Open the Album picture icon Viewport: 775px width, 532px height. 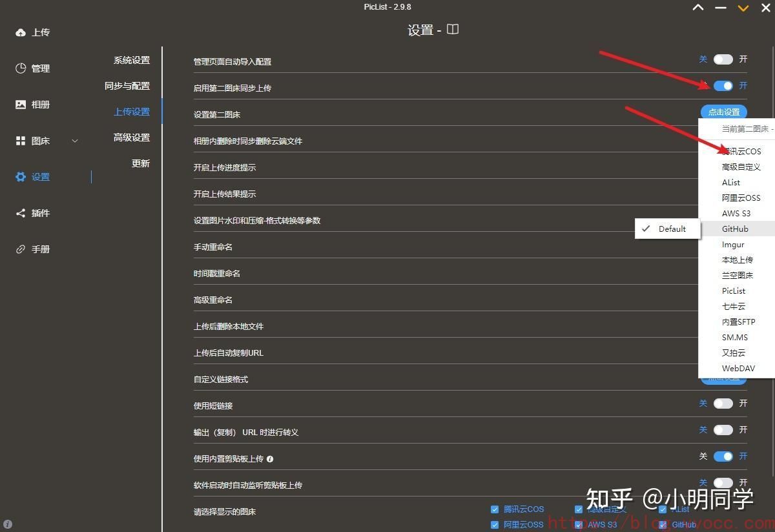point(21,105)
